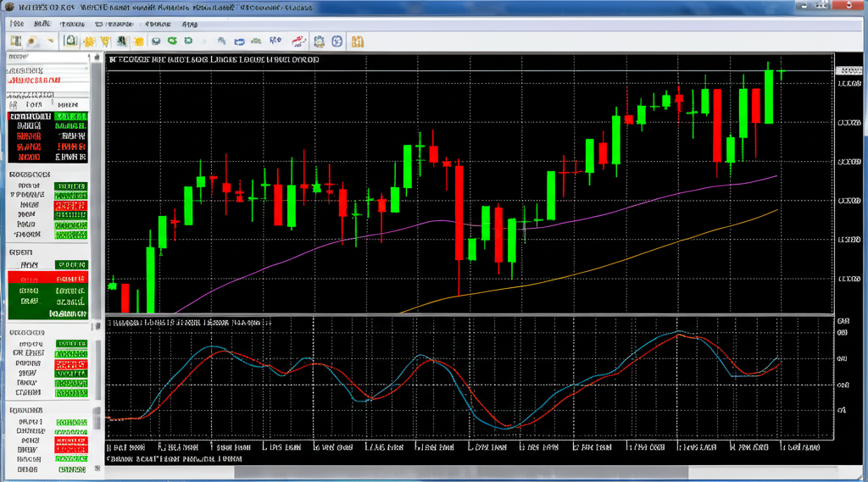Viewport: 868px width, 482px height.
Task: Click the indicator pane's header label text
Action: (188, 322)
